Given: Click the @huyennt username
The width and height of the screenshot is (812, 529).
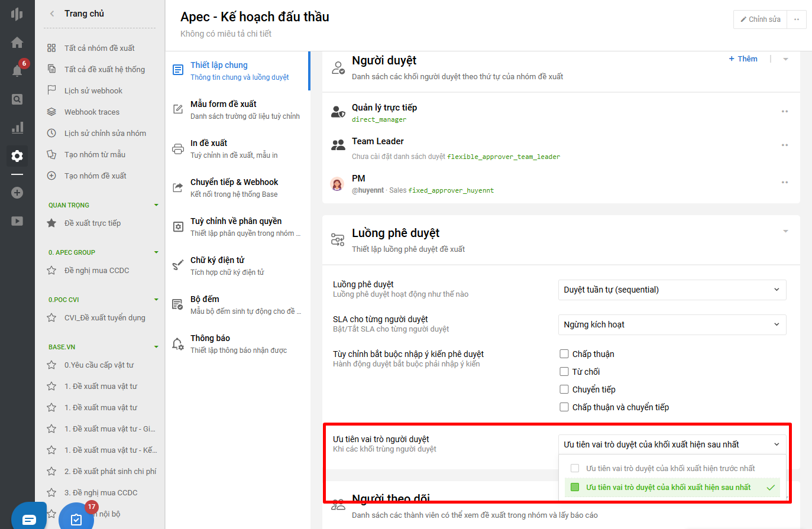Looking at the screenshot, I should pyautogui.click(x=368, y=190).
